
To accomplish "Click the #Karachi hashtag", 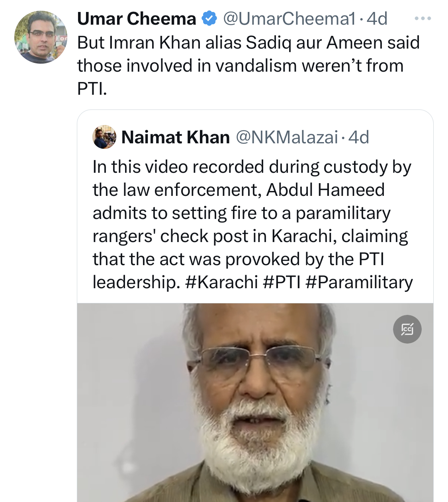I will coord(222,282).
